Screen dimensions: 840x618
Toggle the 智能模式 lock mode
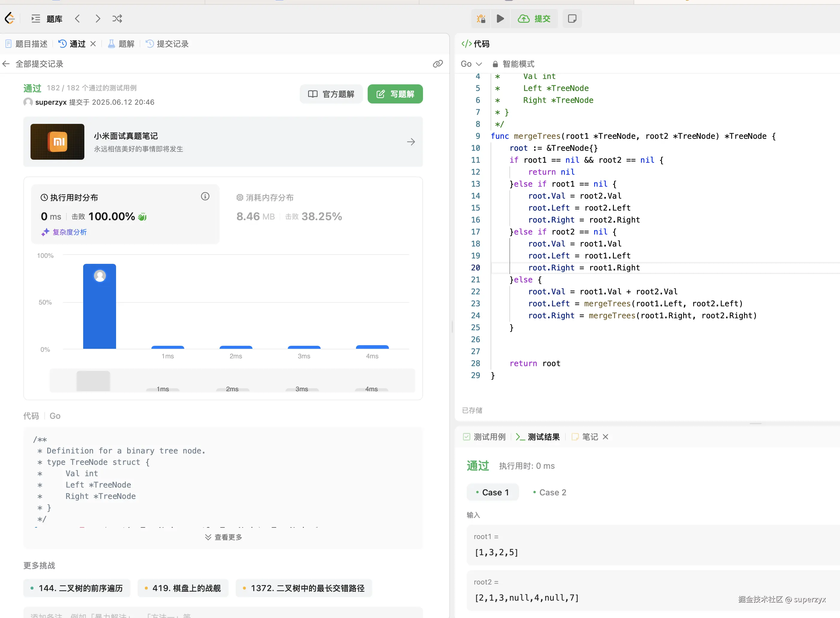(x=513, y=64)
